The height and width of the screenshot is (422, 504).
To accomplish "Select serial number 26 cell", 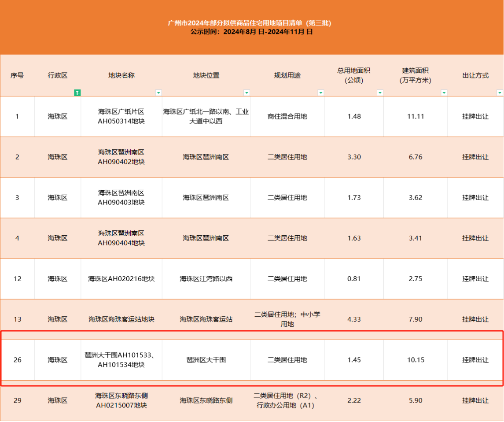I will point(17,359).
